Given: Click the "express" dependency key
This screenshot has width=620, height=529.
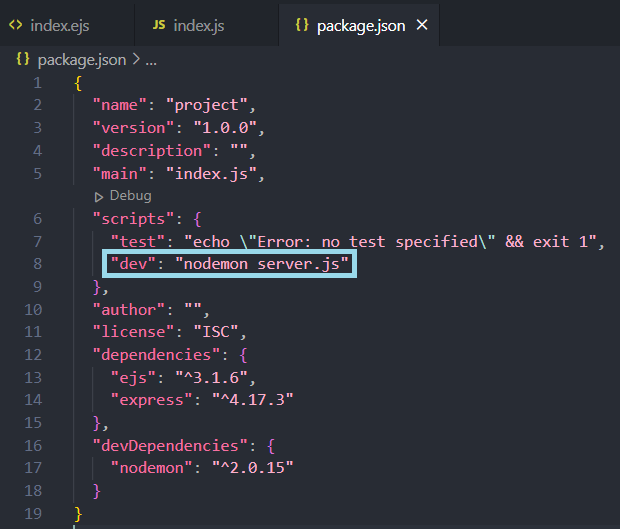Looking at the screenshot, I should point(151,401).
